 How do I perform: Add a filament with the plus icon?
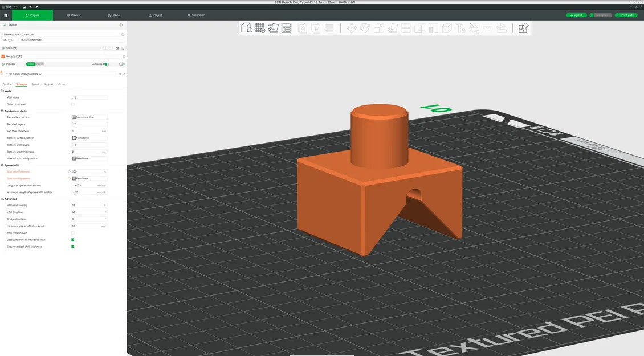click(x=105, y=48)
